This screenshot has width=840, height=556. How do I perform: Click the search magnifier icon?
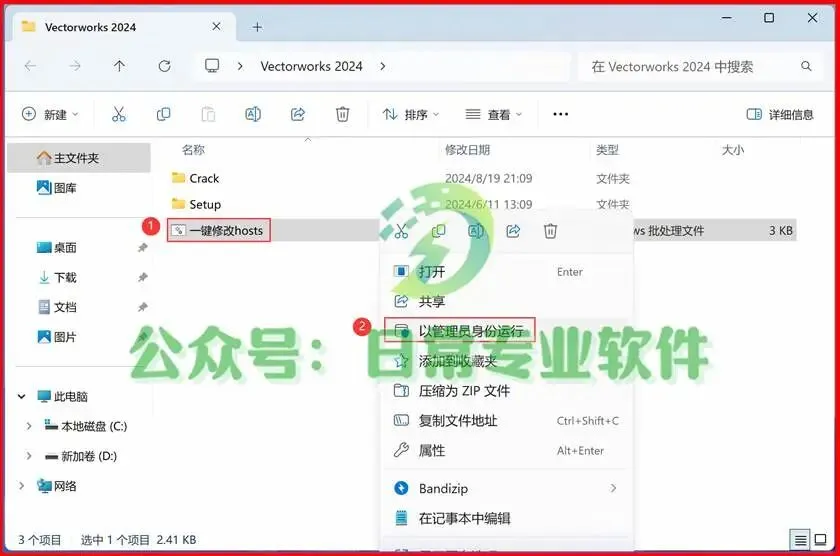tap(806, 66)
